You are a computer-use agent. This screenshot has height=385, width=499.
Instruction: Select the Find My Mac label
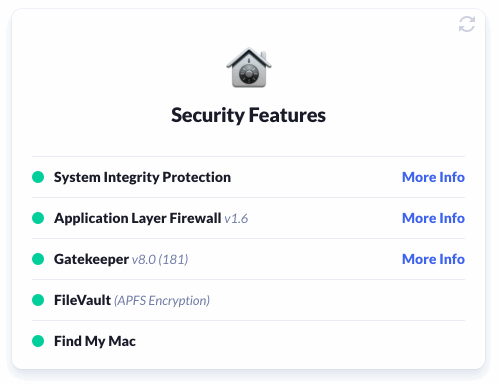point(95,341)
